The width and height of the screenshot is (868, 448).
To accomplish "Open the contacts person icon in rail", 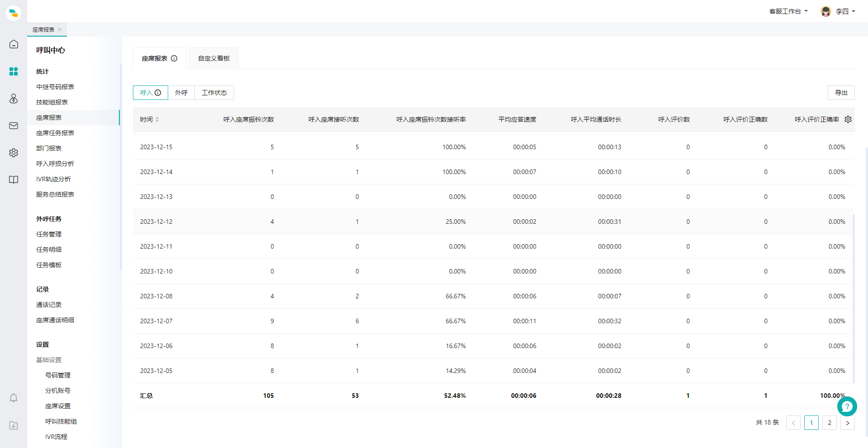I will click(x=14, y=99).
